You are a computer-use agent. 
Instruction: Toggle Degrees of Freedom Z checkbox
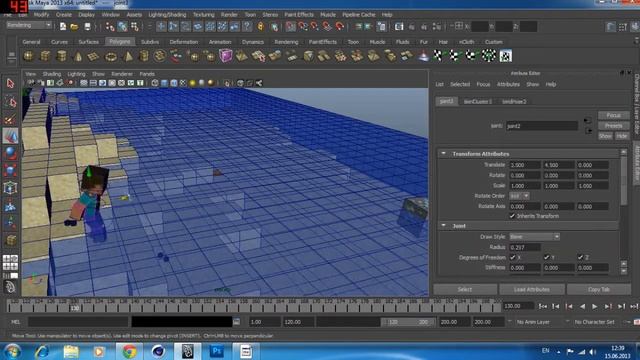(580, 257)
